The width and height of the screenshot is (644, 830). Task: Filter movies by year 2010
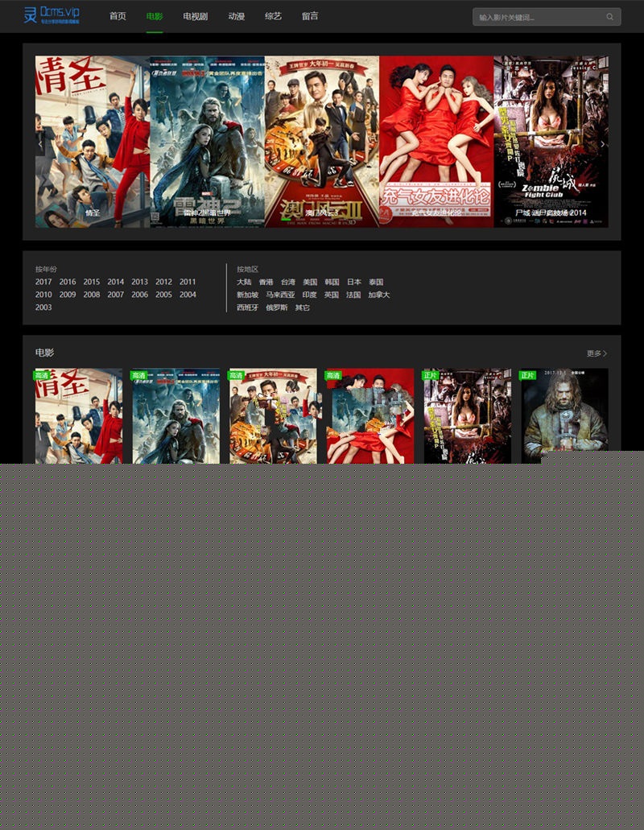[43, 295]
